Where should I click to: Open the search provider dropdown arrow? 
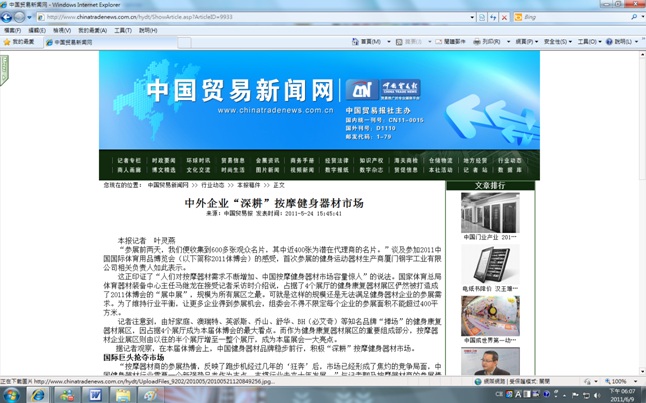tap(642, 17)
